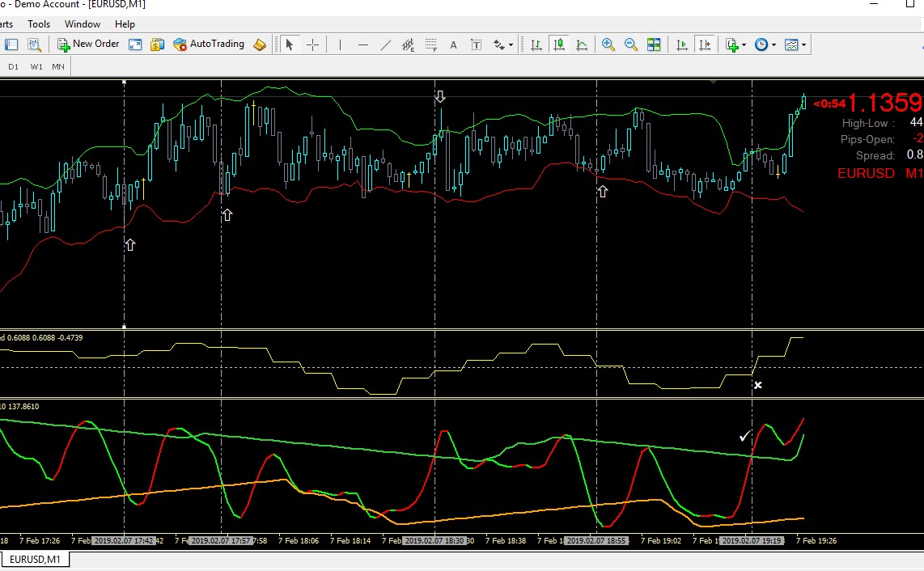
Task: Open the Help menu
Action: (125, 24)
